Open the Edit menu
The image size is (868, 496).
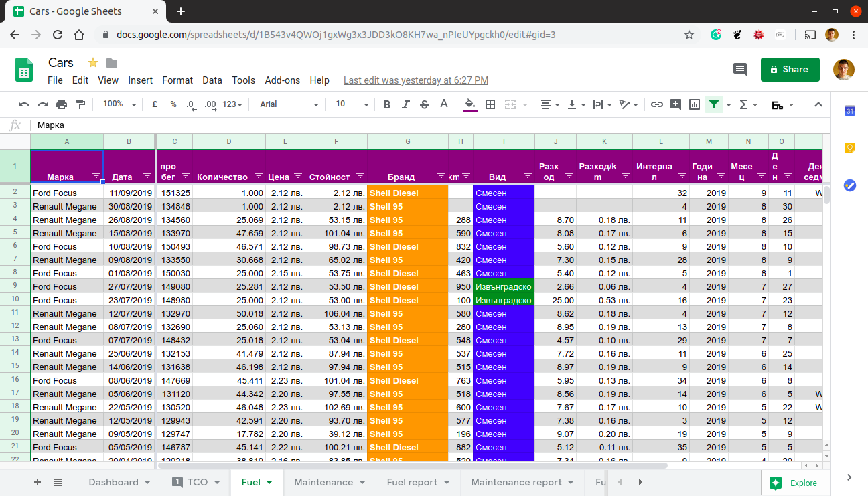coord(80,80)
